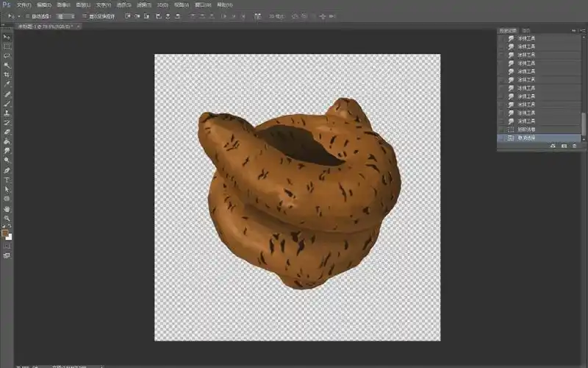Activate the Crop tool
The width and height of the screenshot is (588, 368).
pyautogui.click(x=7, y=74)
